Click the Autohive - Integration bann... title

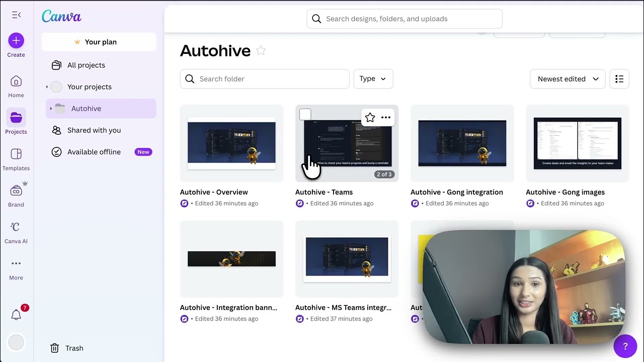(x=228, y=308)
